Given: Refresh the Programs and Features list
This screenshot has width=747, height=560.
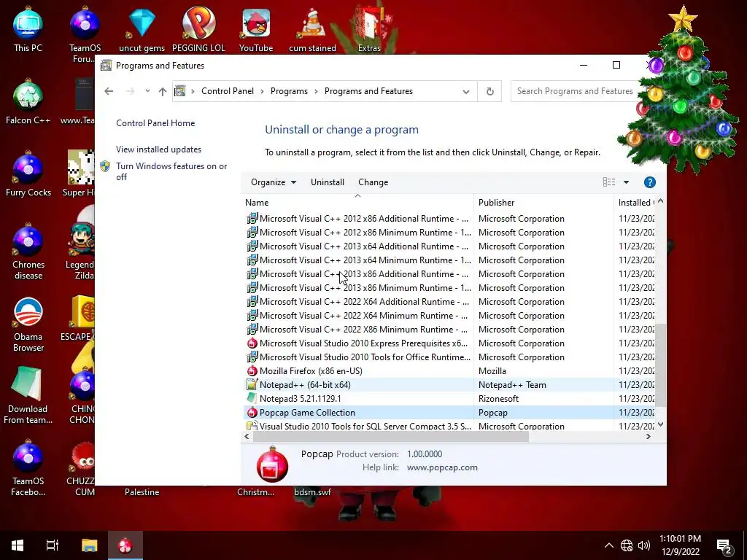Looking at the screenshot, I should tap(489, 91).
